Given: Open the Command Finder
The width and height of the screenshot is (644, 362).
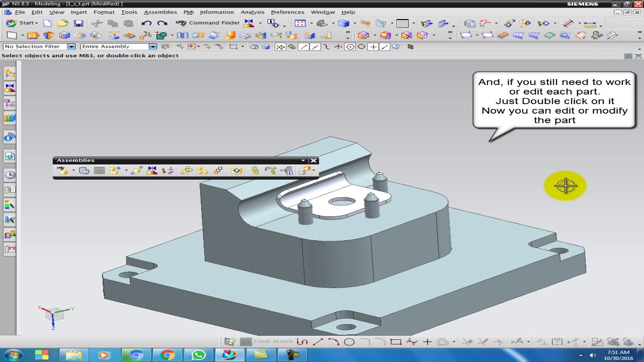Looking at the screenshot, I should (x=208, y=23).
